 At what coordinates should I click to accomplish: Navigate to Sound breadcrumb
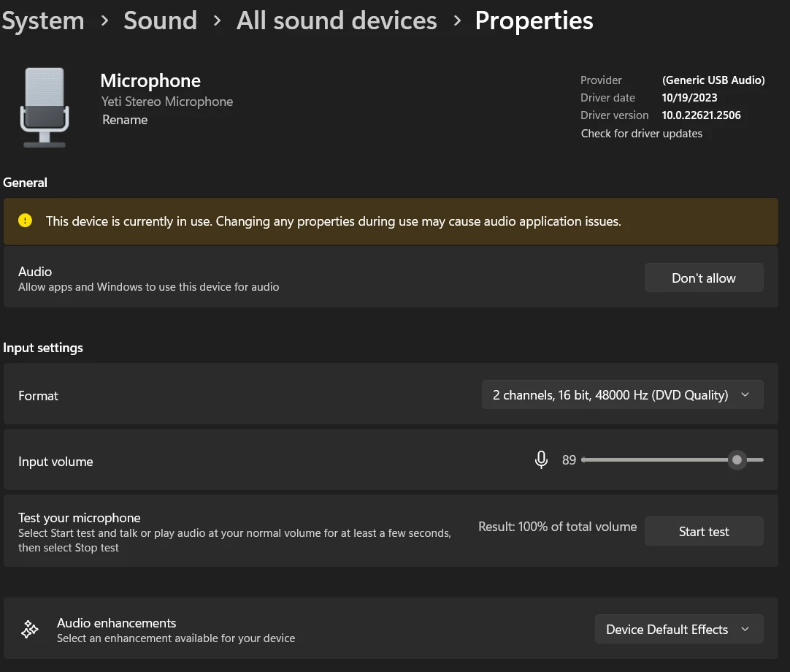(160, 20)
